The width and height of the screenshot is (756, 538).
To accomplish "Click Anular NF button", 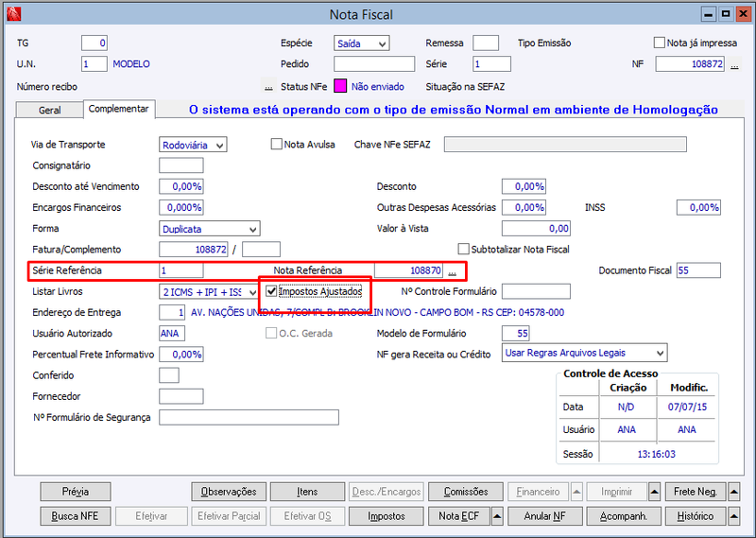I will (x=545, y=516).
